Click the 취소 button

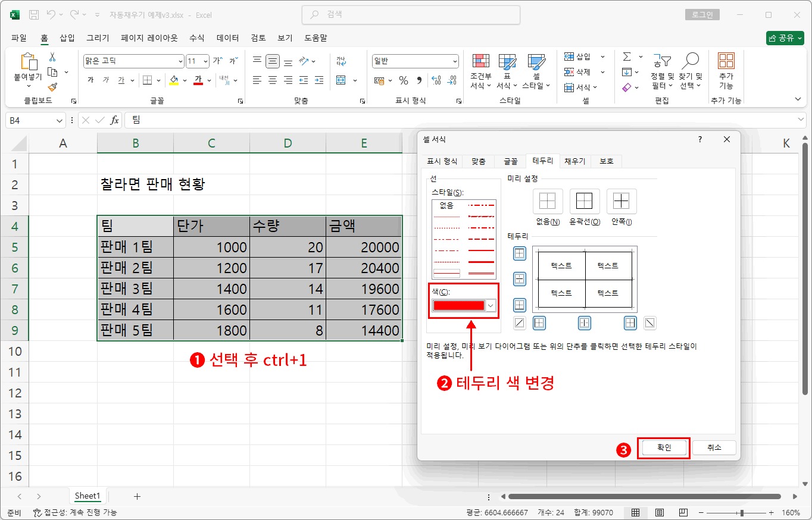[x=714, y=447]
